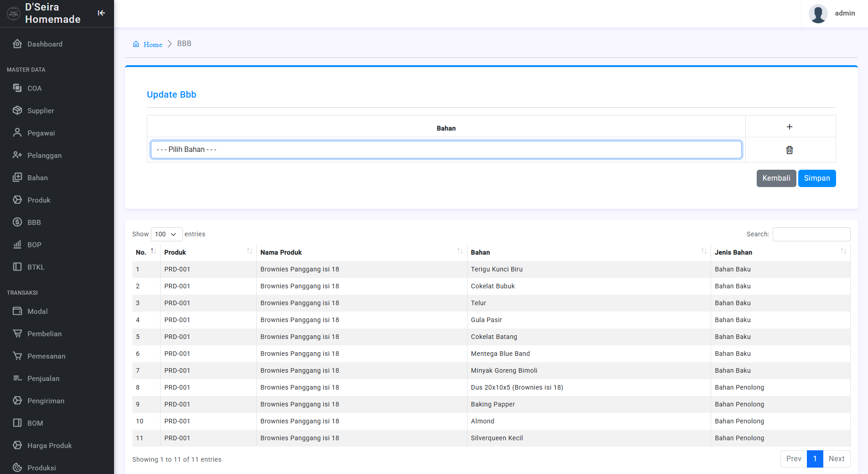Viewport: 868px width, 474px height.
Task: Click the BBB breadcrumb text
Action: tap(184, 44)
